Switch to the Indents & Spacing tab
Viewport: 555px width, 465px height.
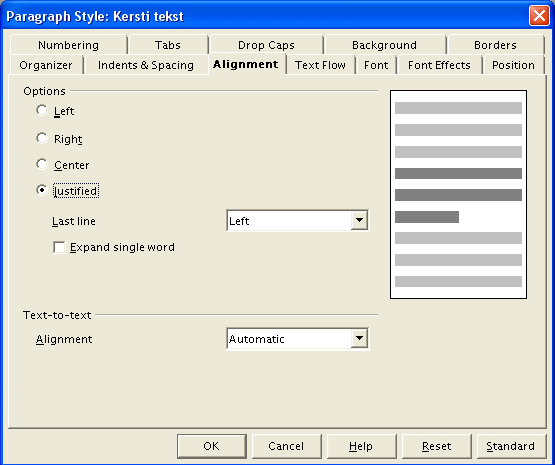146,65
